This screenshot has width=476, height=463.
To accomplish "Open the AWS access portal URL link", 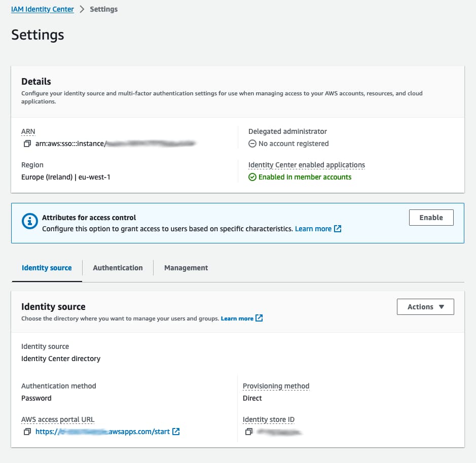I will (101, 432).
